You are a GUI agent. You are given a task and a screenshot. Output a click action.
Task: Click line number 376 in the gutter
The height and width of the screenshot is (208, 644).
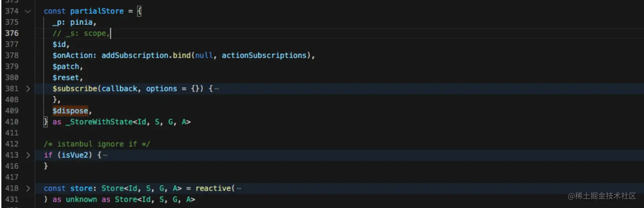(x=12, y=34)
